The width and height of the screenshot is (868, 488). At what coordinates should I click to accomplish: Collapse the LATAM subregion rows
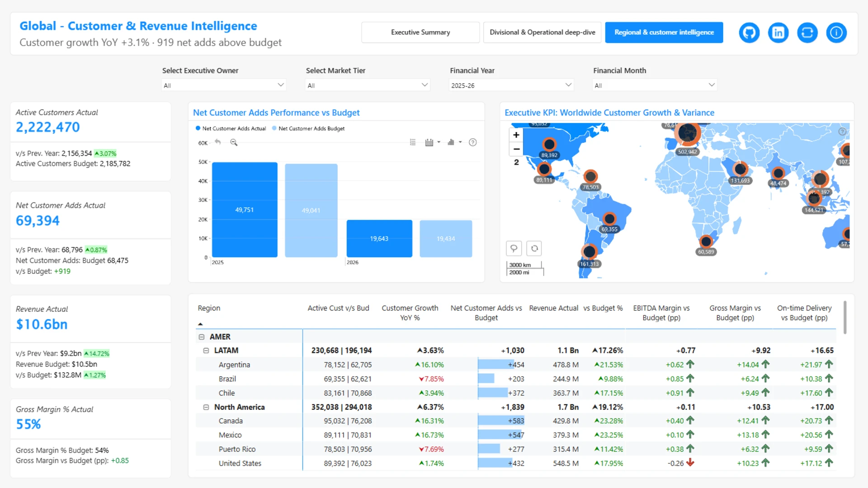click(206, 351)
